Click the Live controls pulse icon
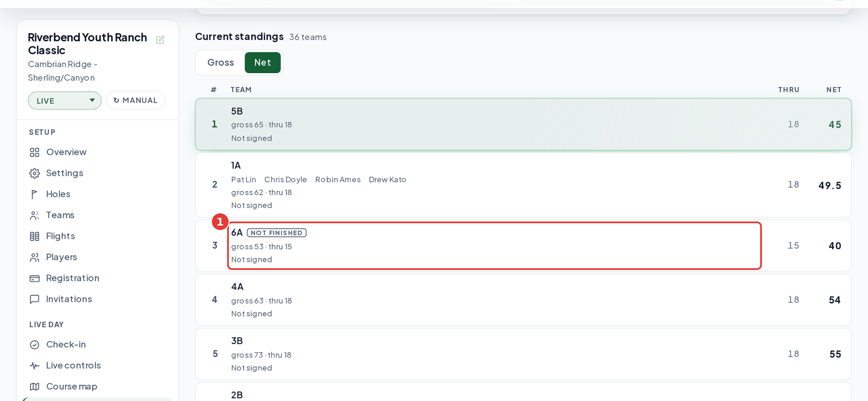This screenshot has height=401, width=868. (x=35, y=366)
